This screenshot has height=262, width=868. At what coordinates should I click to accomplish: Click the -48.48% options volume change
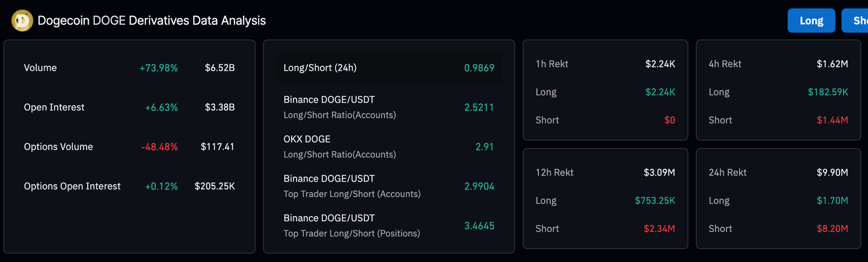[159, 147]
